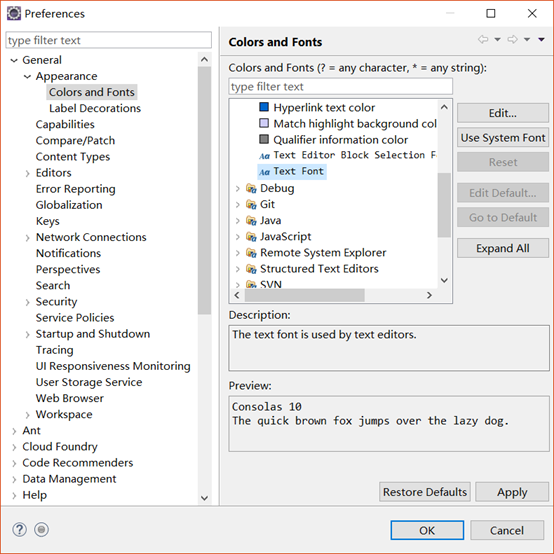554x554 pixels.
Task: Click the record preferences circular icon
Action: tap(41, 529)
